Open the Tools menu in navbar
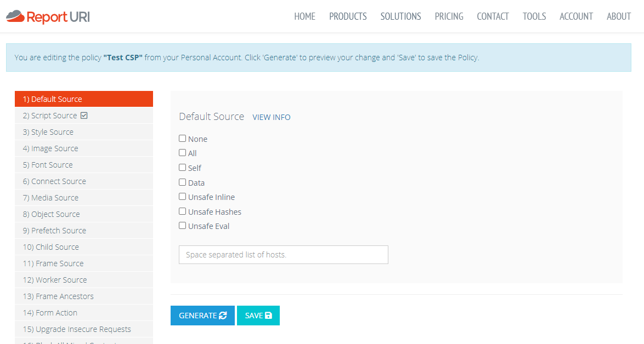This screenshot has height=344, width=644. (534, 16)
